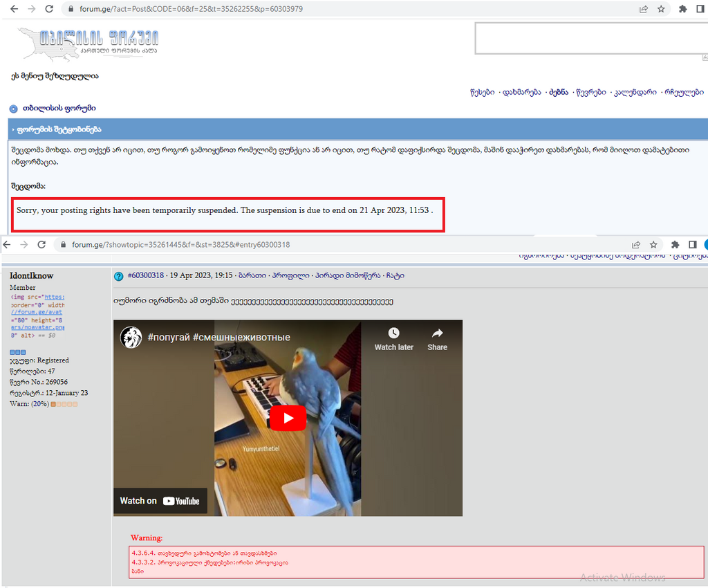Screen dimensions: 708x588
Task: Go back in the bottom browser window
Action: [x=7, y=244]
